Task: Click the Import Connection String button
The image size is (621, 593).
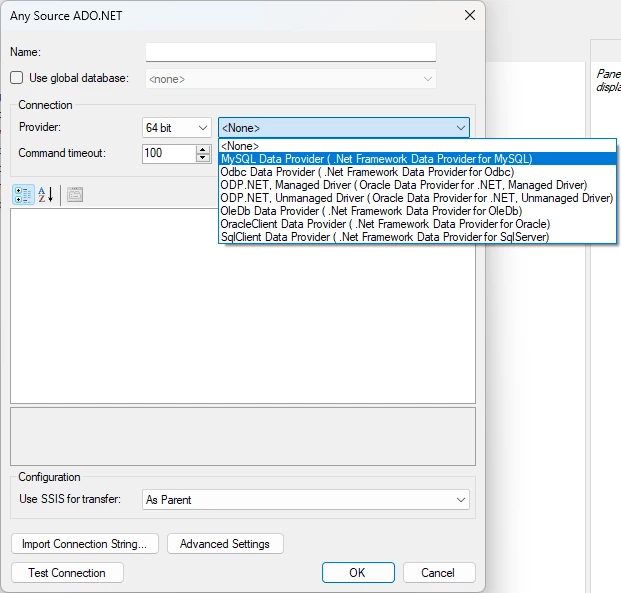Action: tap(85, 543)
